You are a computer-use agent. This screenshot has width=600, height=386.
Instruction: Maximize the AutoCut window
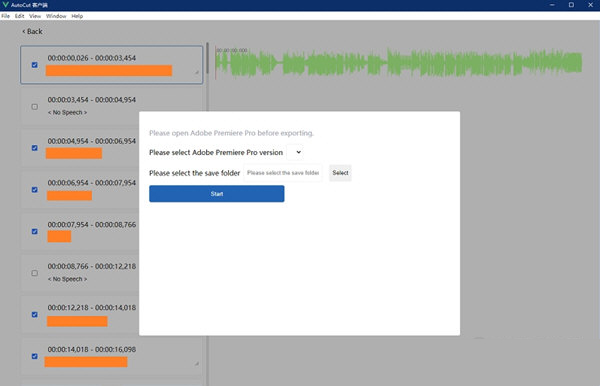tap(571, 5)
